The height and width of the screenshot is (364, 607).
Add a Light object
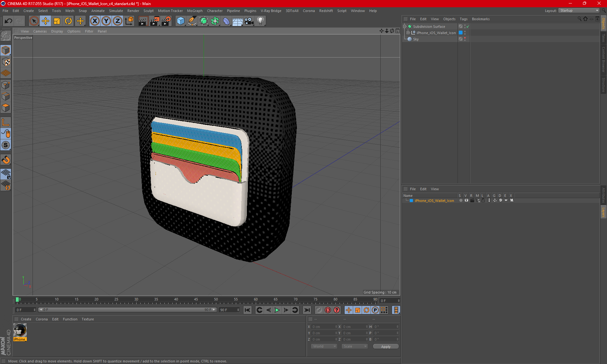tap(261, 21)
